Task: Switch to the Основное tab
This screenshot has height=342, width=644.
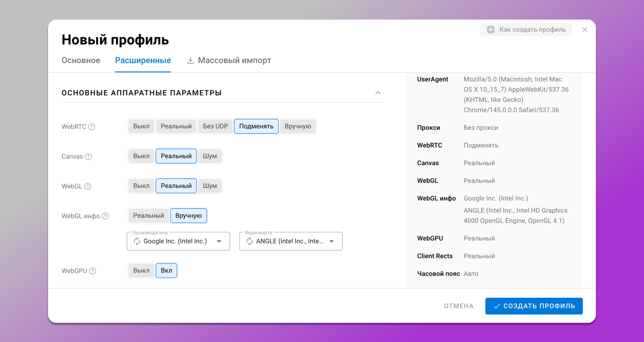Action: 81,61
